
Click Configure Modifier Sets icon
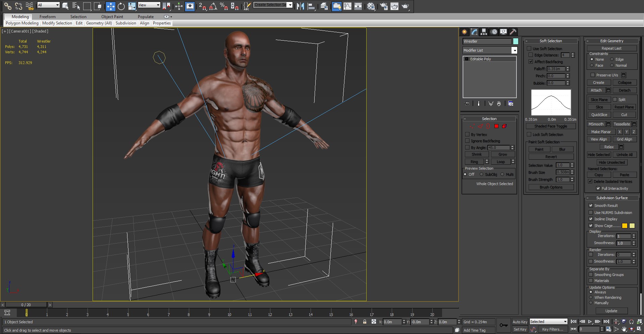point(511,104)
